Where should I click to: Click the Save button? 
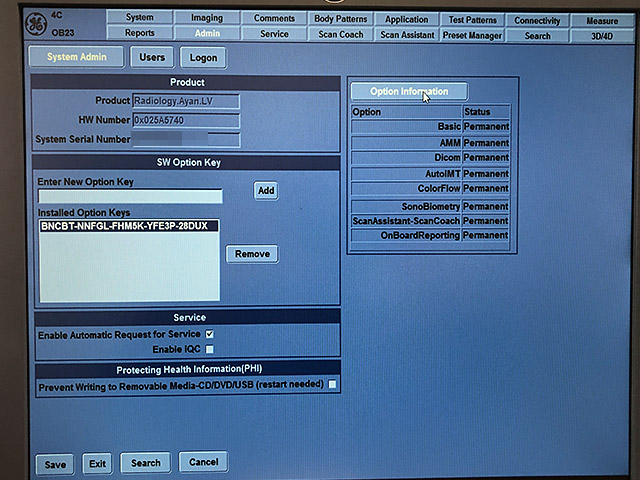55,464
